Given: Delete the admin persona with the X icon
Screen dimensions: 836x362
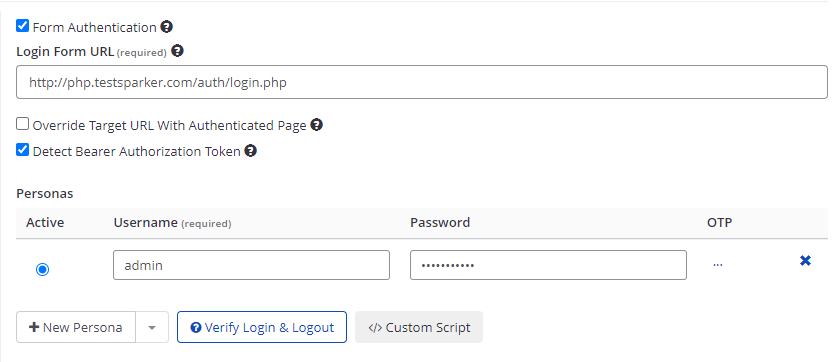Looking at the screenshot, I should click(x=805, y=261).
